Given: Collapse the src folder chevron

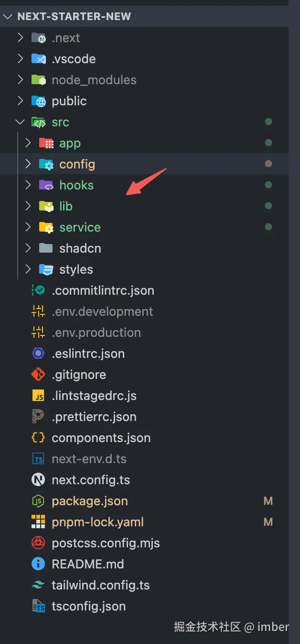Looking at the screenshot, I should tap(20, 122).
